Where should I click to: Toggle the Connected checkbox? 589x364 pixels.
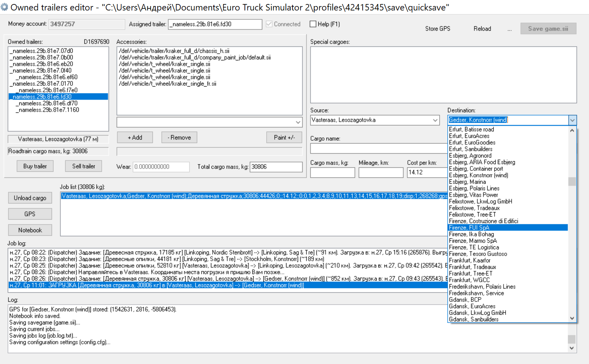pos(269,24)
